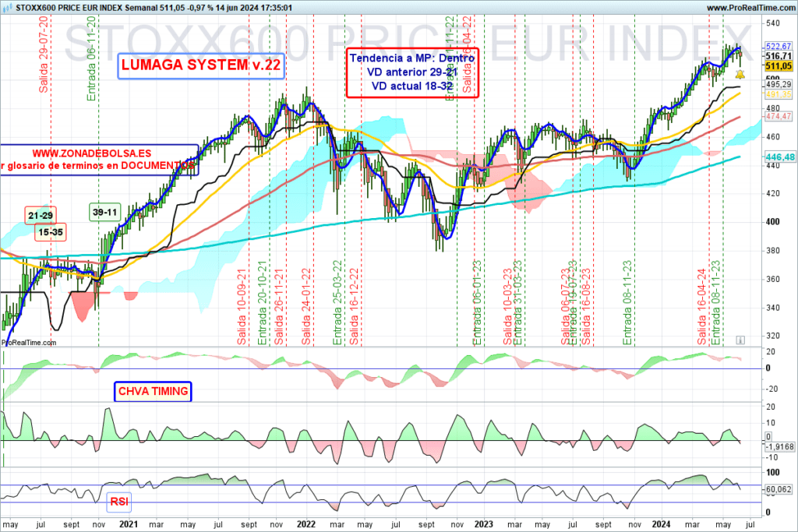This screenshot has height=532, width=798.
Task: Select the 21-29 annotation label
Action: [41, 216]
